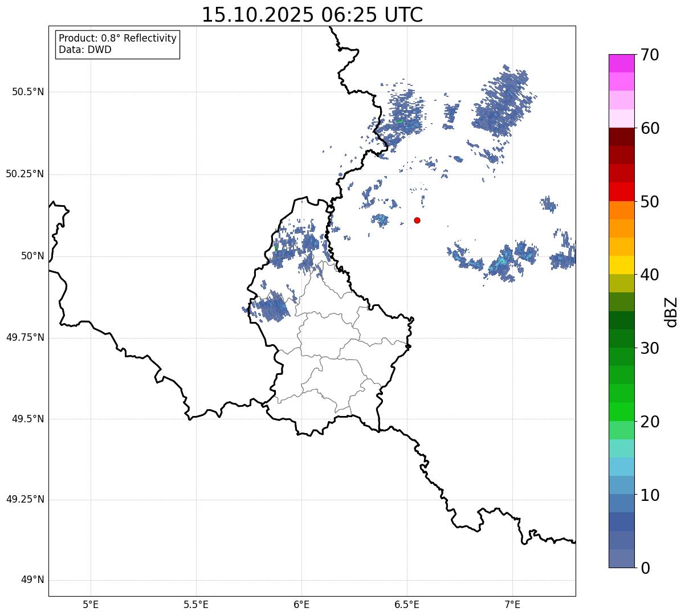Click the 49.5°N latitude tick label
This screenshot has width=685, height=616.
point(28,419)
